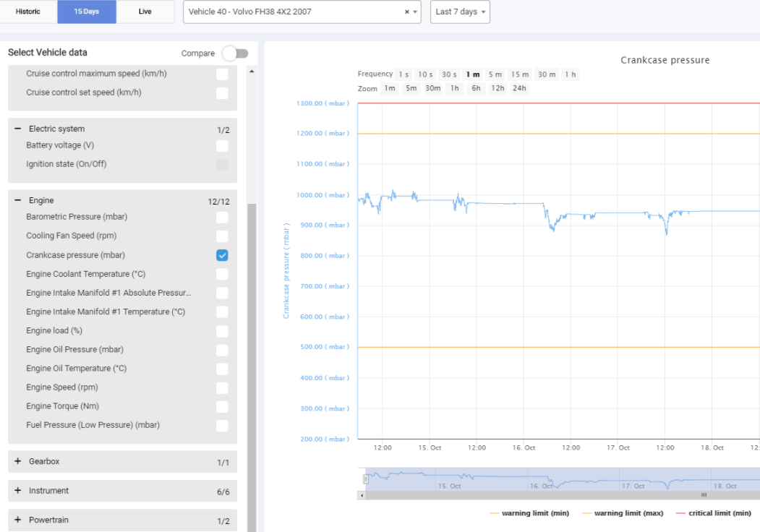Viewport: 760px width, 532px height.
Task: Check the Engine Intake Manifold #1 Temperature checkbox
Action: [222, 312]
